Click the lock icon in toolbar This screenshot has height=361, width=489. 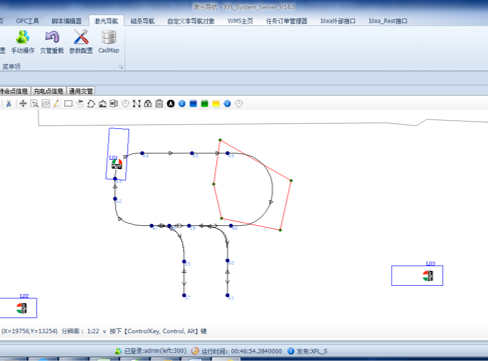[148, 104]
